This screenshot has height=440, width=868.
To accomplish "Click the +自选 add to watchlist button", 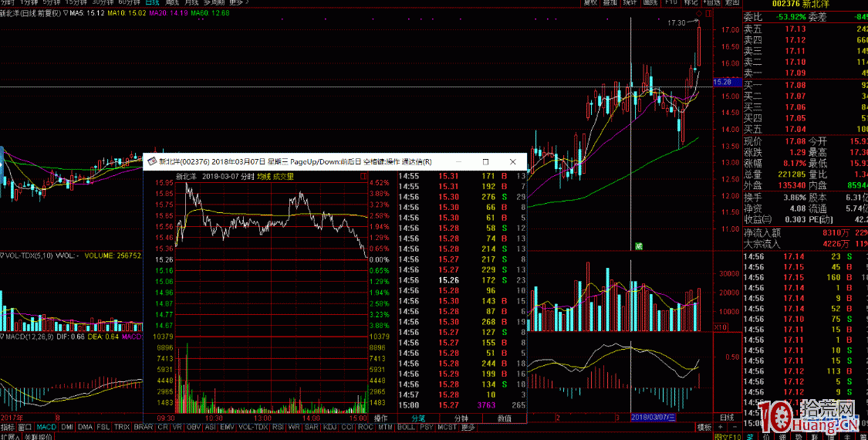I will pyautogui.click(x=712, y=2).
